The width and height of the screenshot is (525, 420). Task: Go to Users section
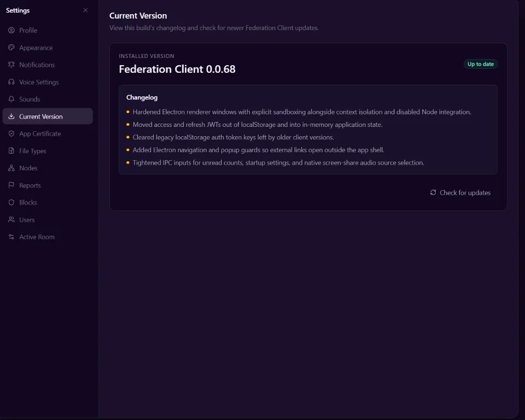[48, 220]
